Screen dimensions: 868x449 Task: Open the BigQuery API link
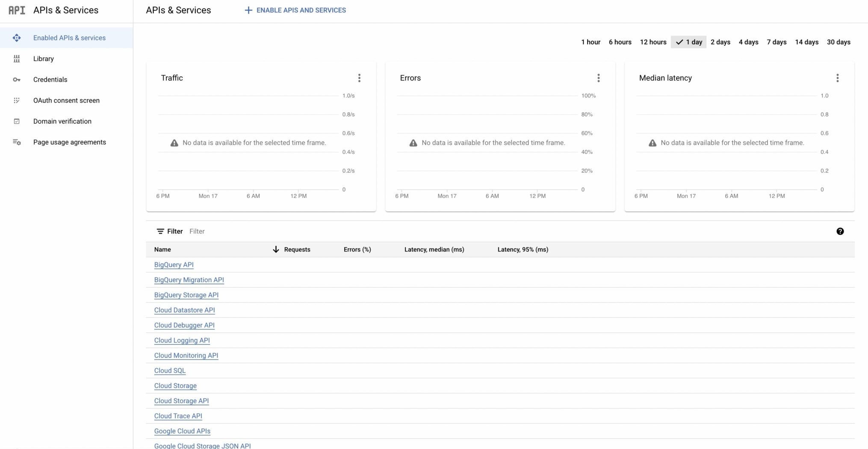(174, 265)
